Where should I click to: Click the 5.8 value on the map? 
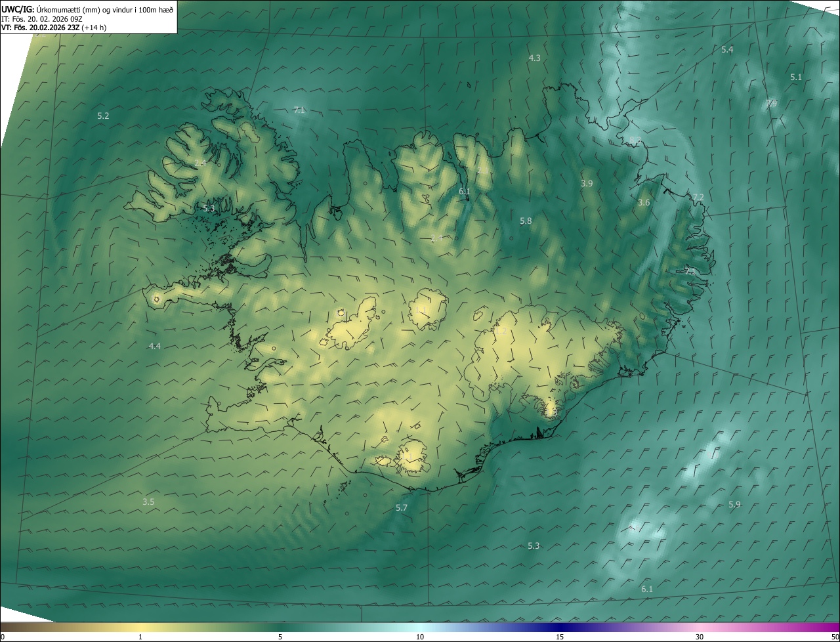[526, 221]
